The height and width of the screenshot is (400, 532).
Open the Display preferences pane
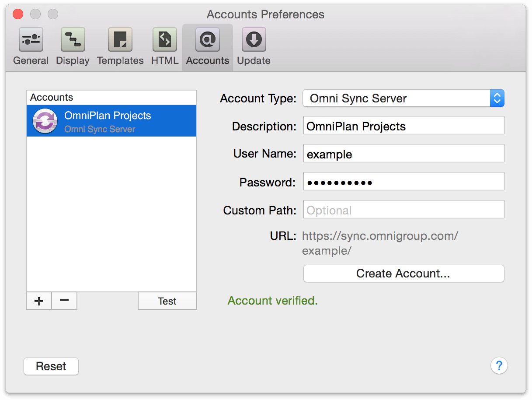[73, 46]
